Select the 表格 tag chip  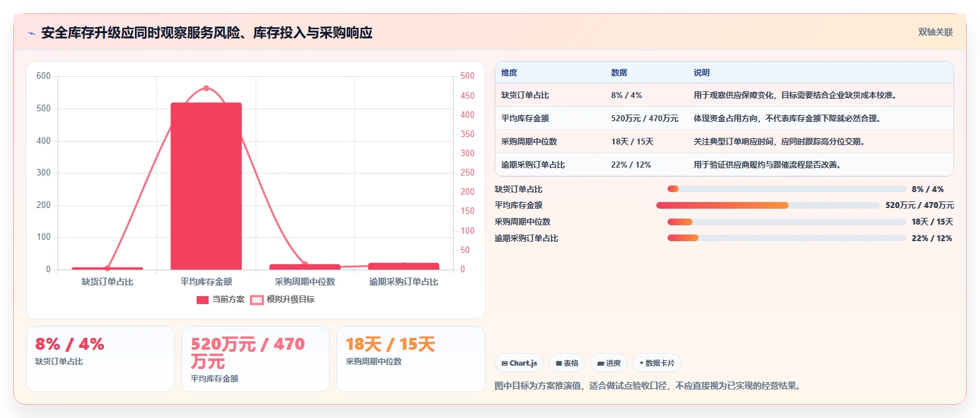pos(567,363)
